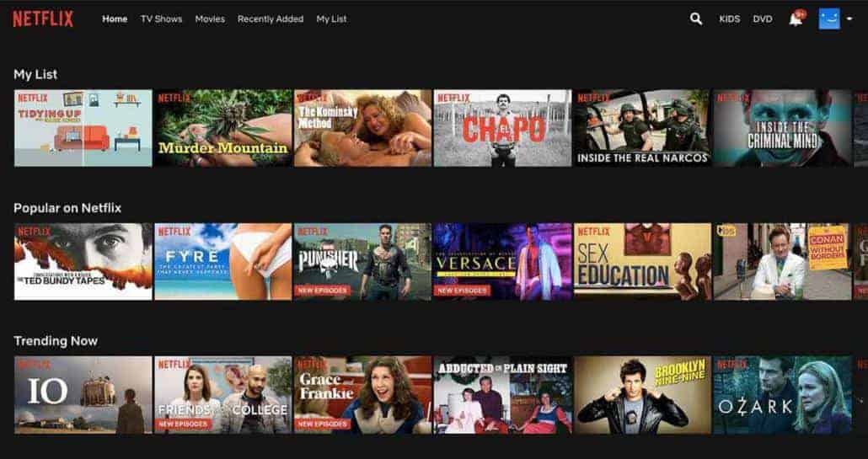Open The Ted Bundy Tapes thumbnail
The image size is (868, 459).
[x=83, y=262]
